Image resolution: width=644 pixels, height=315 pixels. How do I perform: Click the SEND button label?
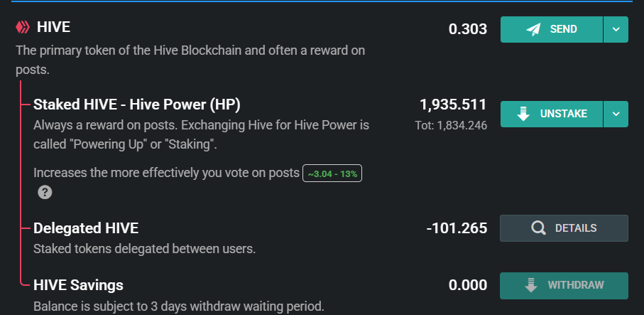click(x=564, y=29)
